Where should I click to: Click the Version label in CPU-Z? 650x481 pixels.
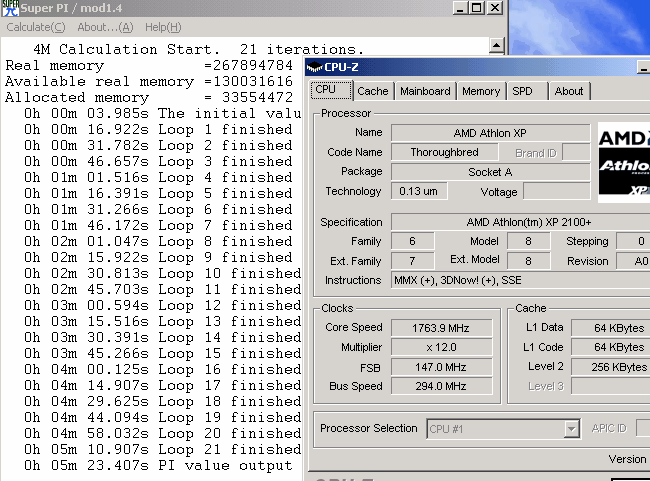point(627,459)
